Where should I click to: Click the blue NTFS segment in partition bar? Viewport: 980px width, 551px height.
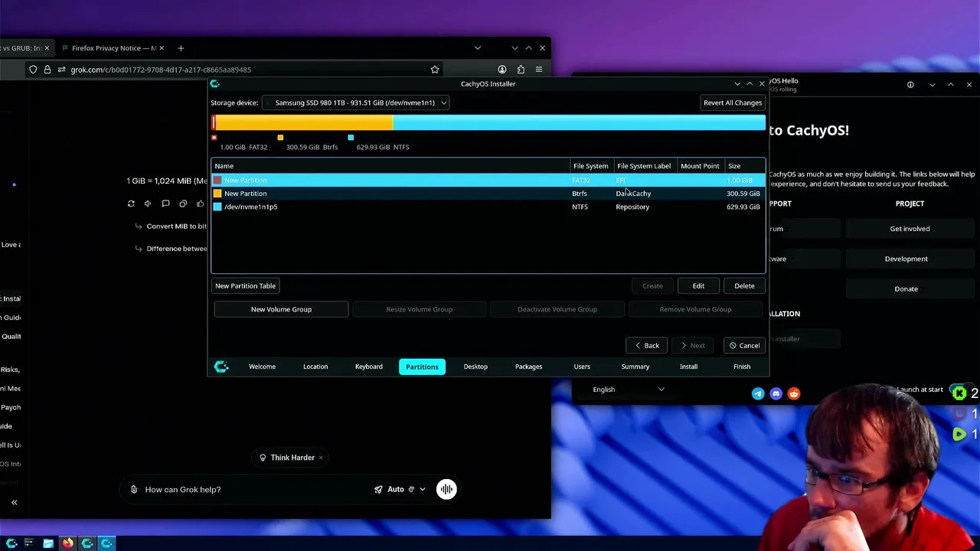tap(579, 122)
